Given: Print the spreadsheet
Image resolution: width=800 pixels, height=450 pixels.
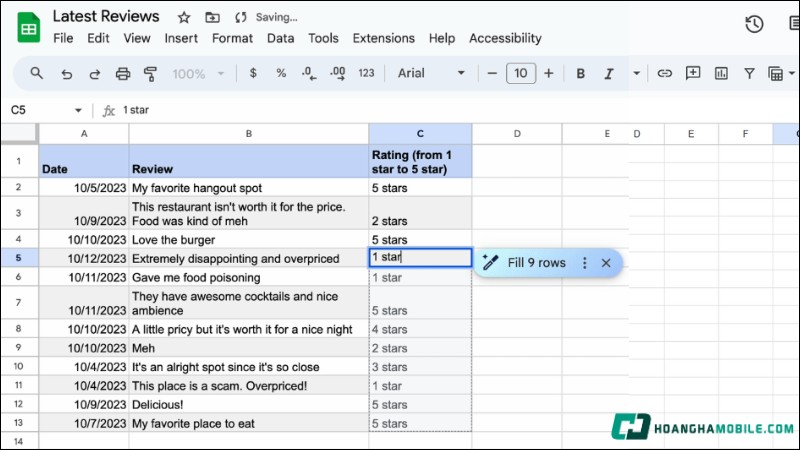Looking at the screenshot, I should pyautogui.click(x=122, y=74).
